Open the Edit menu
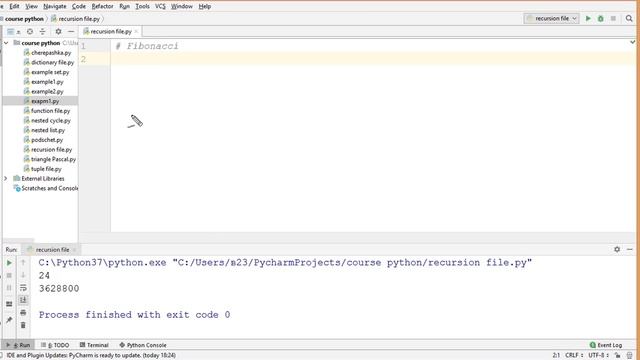The height and width of the screenshot is (360, 640). click(14, 6)
